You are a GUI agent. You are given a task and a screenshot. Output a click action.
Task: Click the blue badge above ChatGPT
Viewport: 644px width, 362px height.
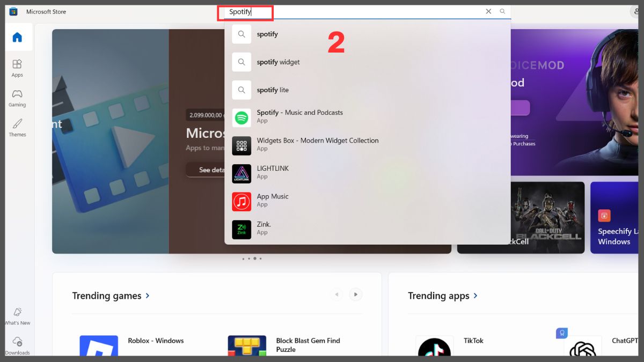click(562, 333)
